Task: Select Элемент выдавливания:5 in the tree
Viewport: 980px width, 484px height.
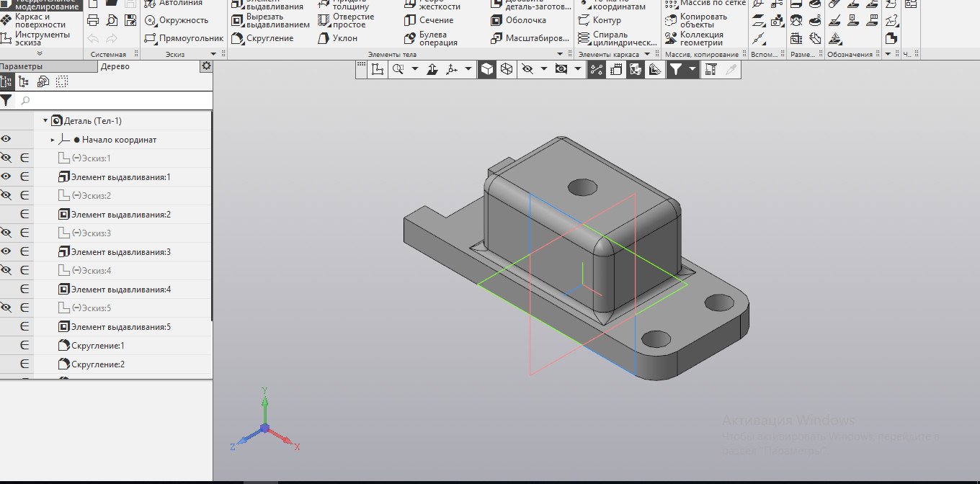Action: 120,327
